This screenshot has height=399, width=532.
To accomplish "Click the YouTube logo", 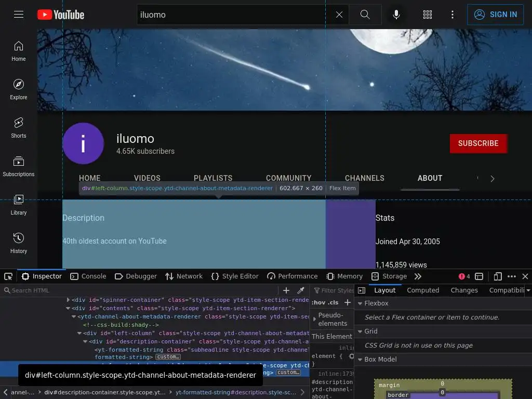I will tap(61, 15).
